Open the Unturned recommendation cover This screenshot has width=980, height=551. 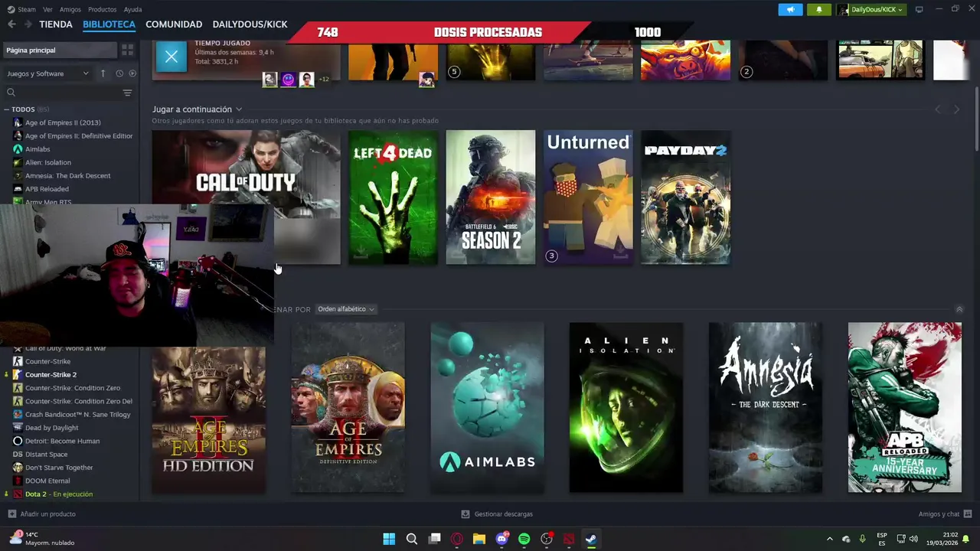coord(588,197)
